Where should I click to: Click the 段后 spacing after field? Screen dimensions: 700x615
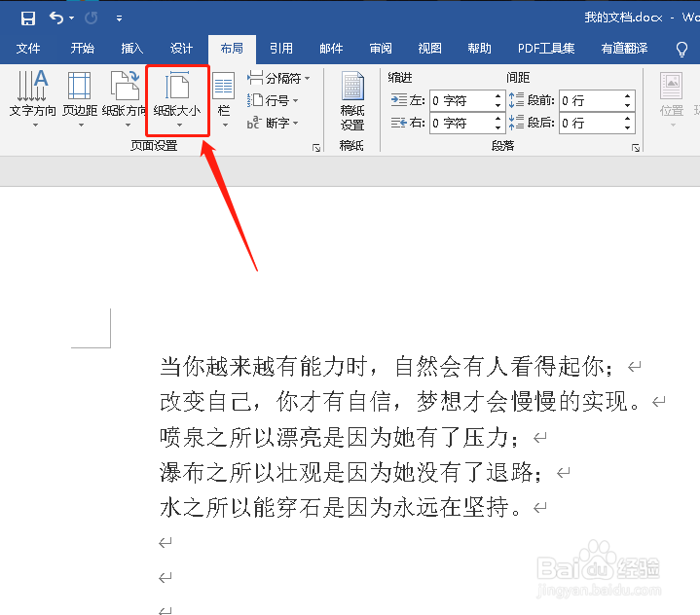coord(590,123)
